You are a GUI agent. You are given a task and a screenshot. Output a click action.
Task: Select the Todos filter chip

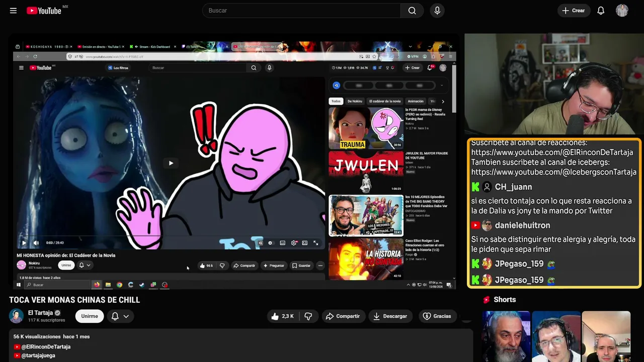point(336,102)
